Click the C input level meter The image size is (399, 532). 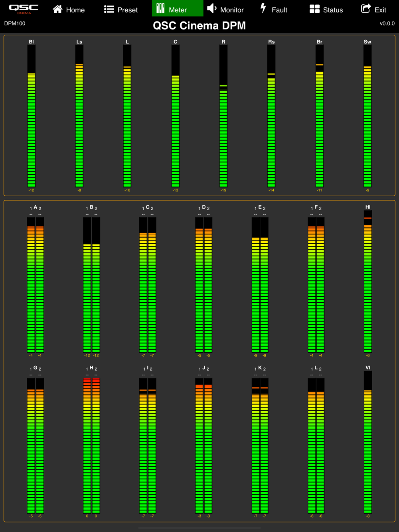pyautogui.click(x=176, y=116)
